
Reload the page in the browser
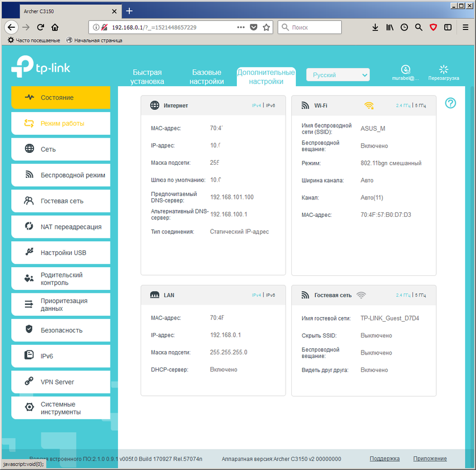pyautogui.click(x=41, y=27)
